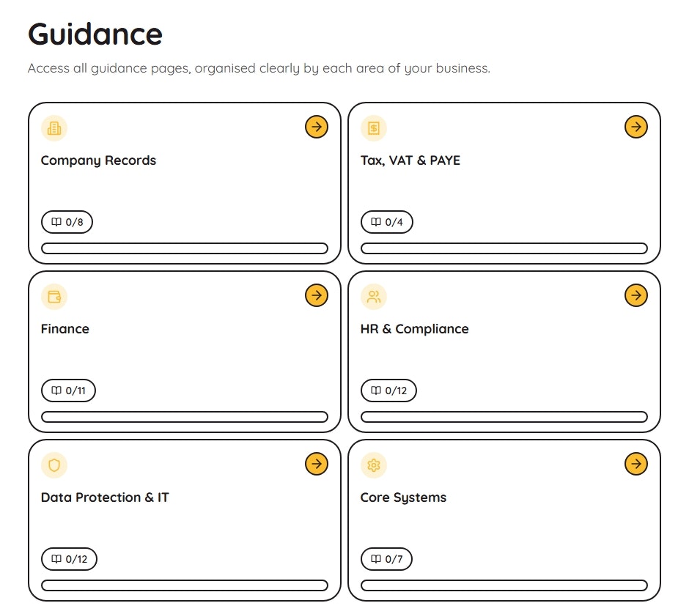Open Core Systems via its arrow button
Image resolution: width=700 pixels, height=614 pixels.
pyautogui.click(x=635, y=464)
